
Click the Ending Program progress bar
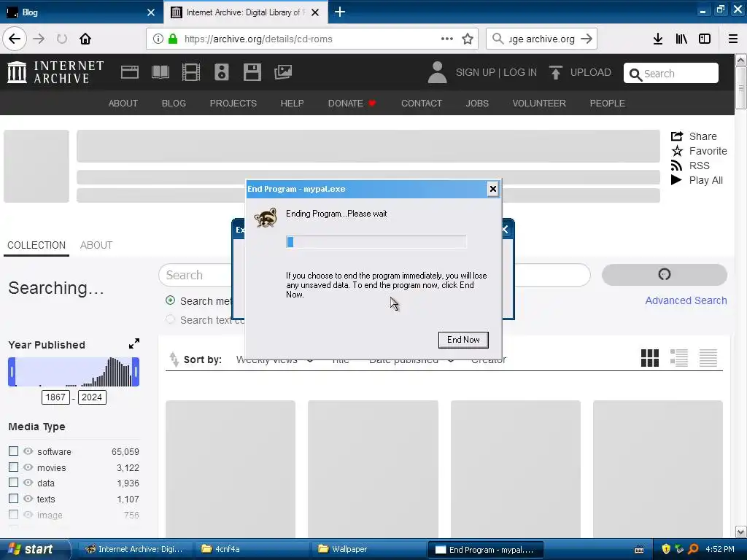click(376, 242)
